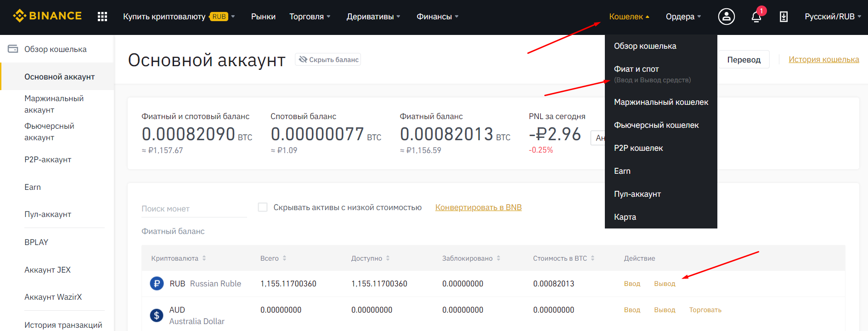Click the download app icon
Screen dimensions: 868x331
pos(783,17)
